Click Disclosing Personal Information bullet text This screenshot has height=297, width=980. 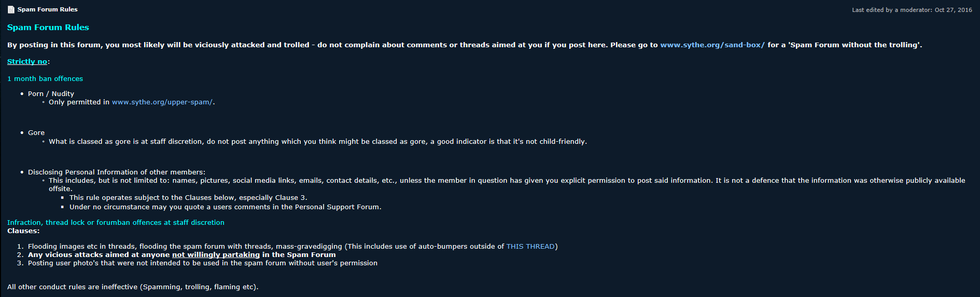(117, 172)
